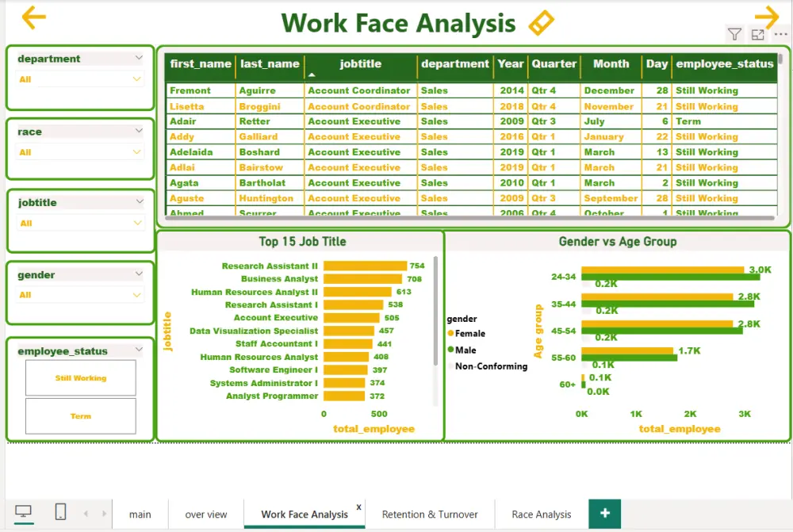
Task: Switch to the Retention & Turnover page
Action: [x=430, y=514]
